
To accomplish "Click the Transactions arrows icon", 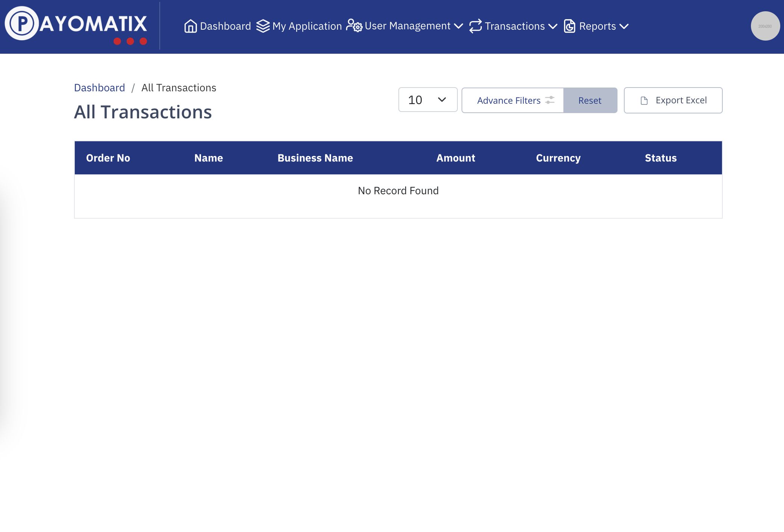I will click(475, 26).
